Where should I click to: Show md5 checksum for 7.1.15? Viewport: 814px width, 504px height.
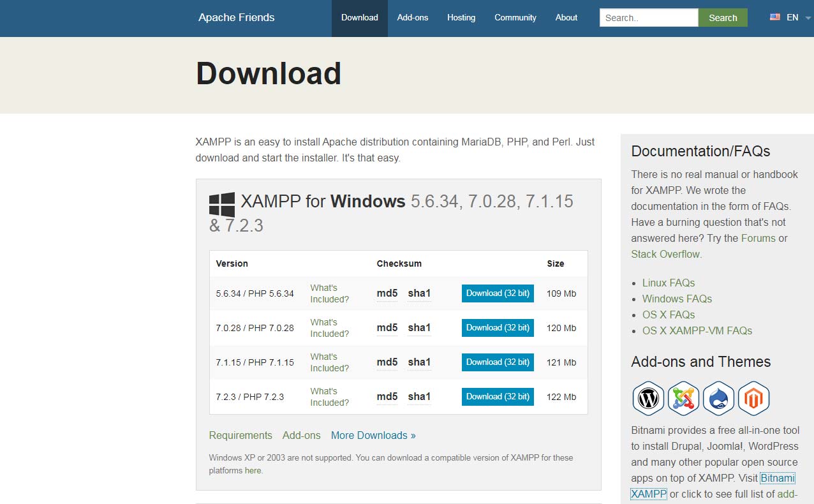coord(387,362)
